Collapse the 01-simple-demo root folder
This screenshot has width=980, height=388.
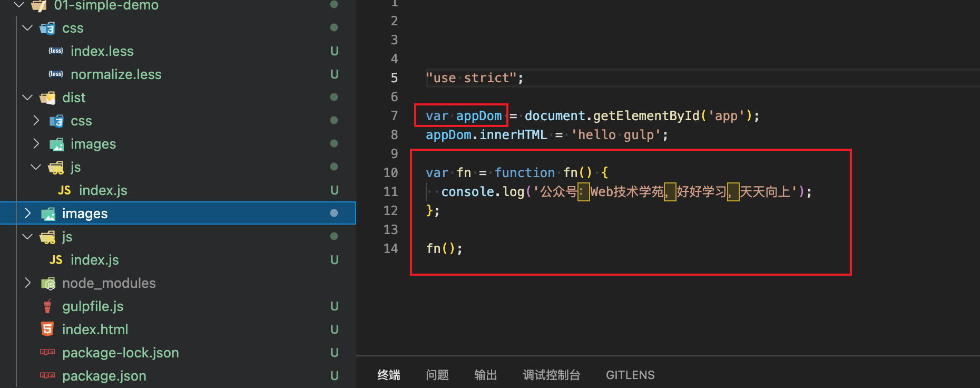pyautogui.click(x=19, y=5)
